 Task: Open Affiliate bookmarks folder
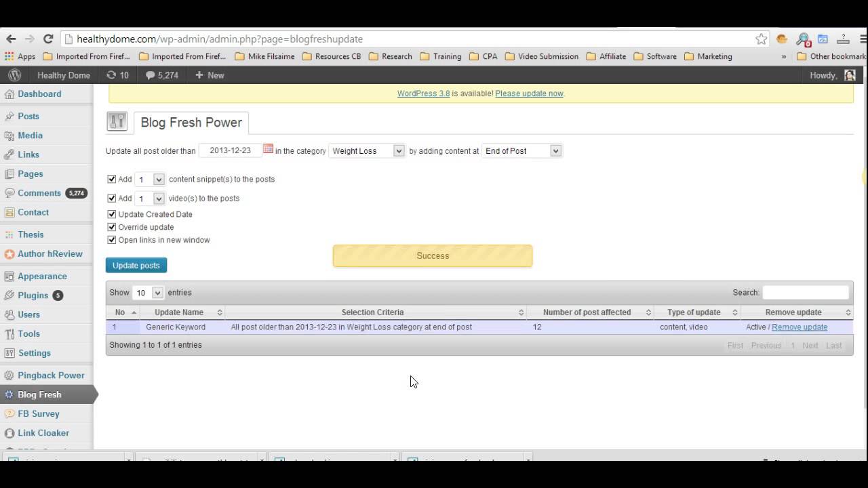(x=606, y=56)
